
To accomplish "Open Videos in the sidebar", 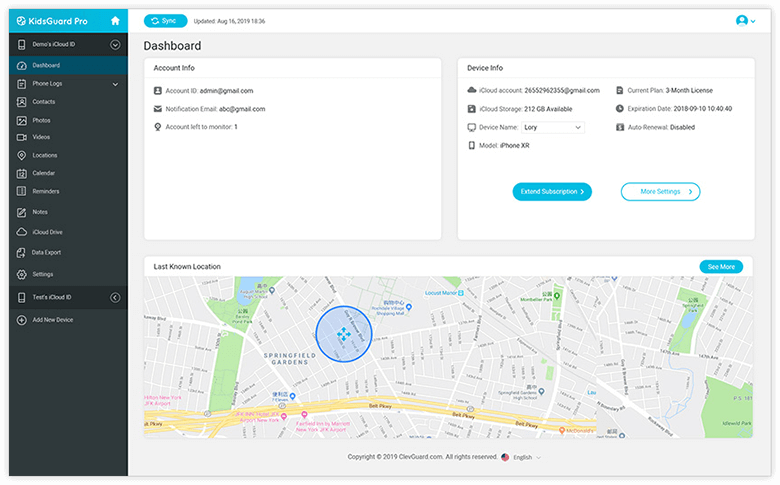I will (x=68, y=137).
